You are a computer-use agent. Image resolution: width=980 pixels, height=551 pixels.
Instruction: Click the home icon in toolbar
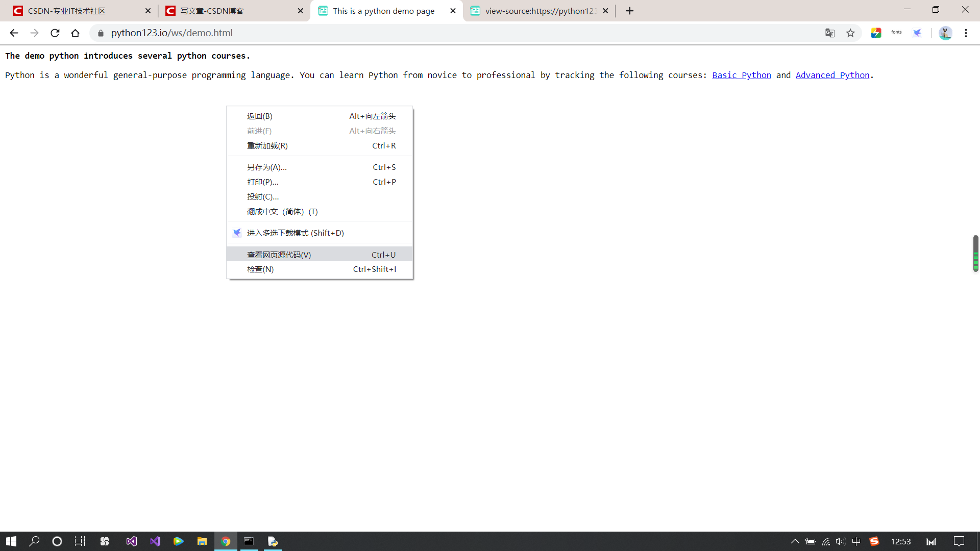point(76,33)
